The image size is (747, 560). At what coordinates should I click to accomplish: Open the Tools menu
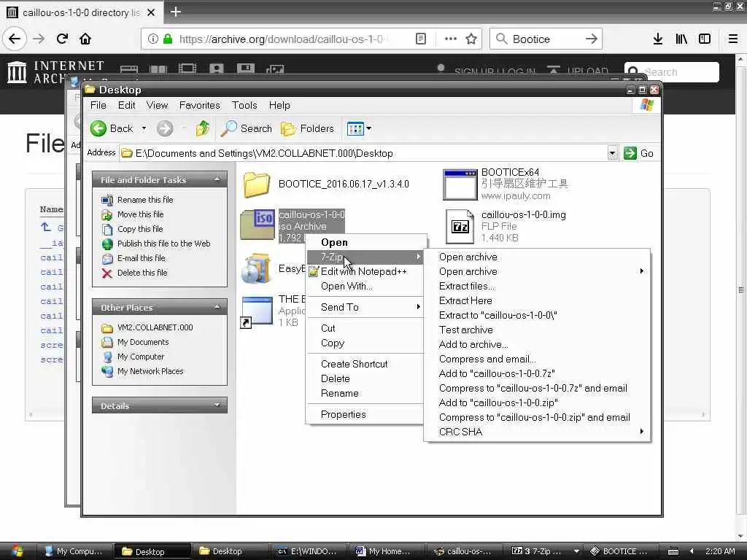[x=244, y=105]
